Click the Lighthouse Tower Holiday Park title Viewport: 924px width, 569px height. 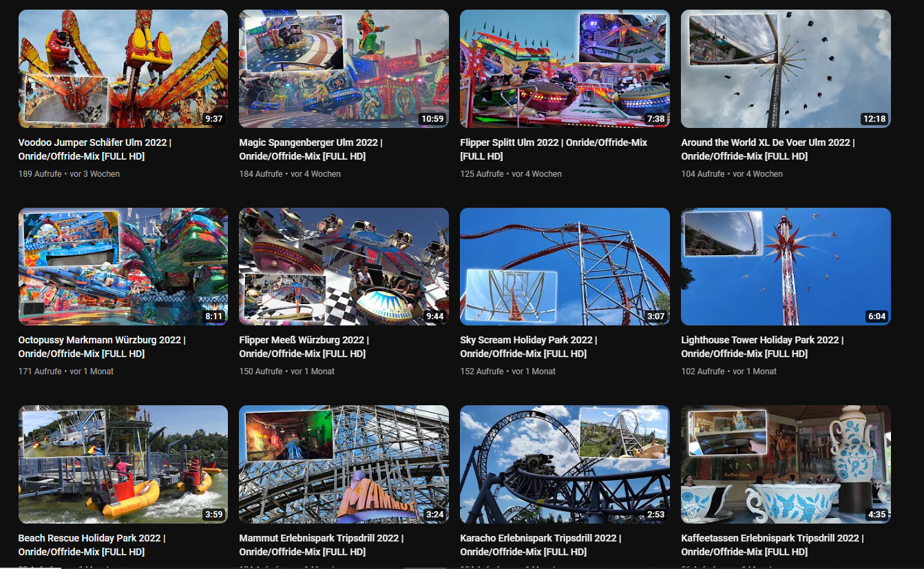click(x=762, y=347)
